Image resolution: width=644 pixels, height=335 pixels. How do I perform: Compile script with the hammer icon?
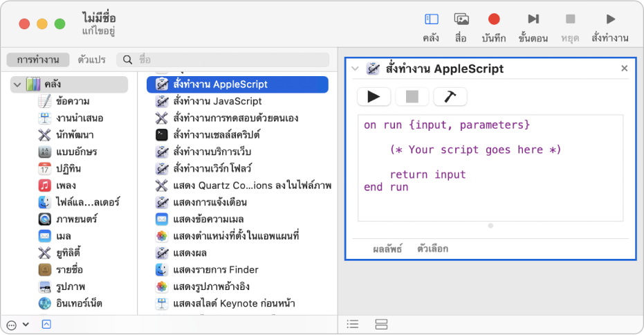click(x=450, y=97)
